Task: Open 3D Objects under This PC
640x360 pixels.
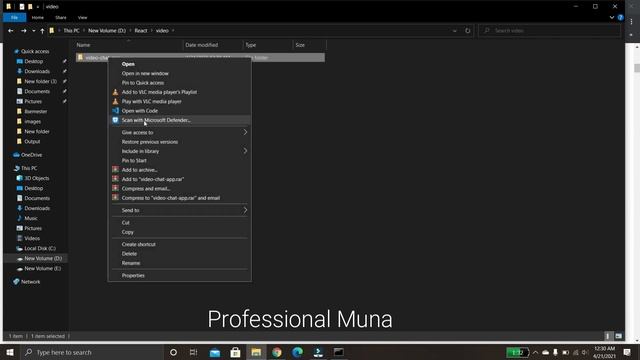Action: point(36,178)
